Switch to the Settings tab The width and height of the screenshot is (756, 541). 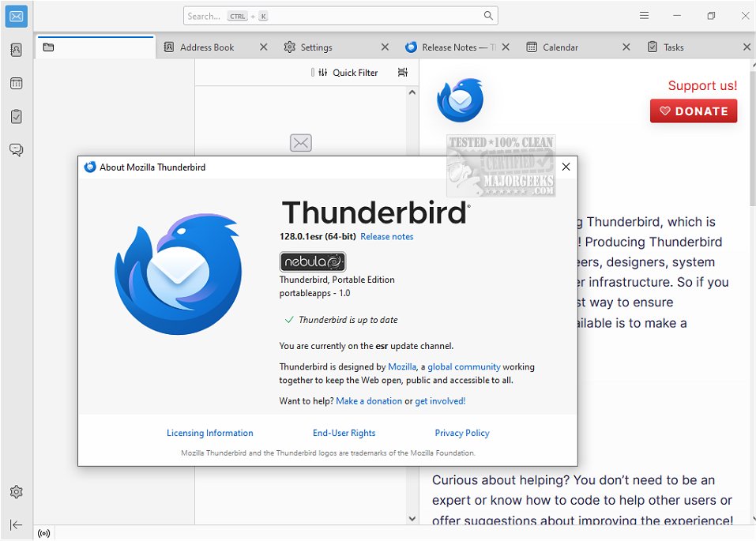pos(316,47)
